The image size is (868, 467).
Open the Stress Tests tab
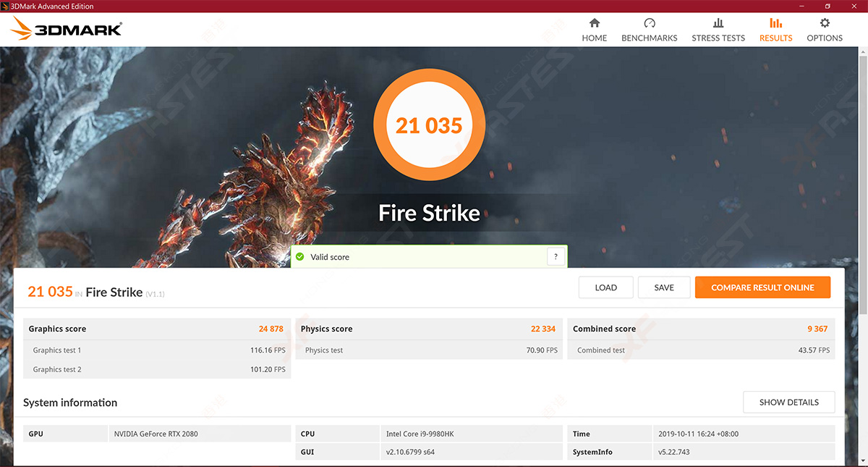[718, 30]
